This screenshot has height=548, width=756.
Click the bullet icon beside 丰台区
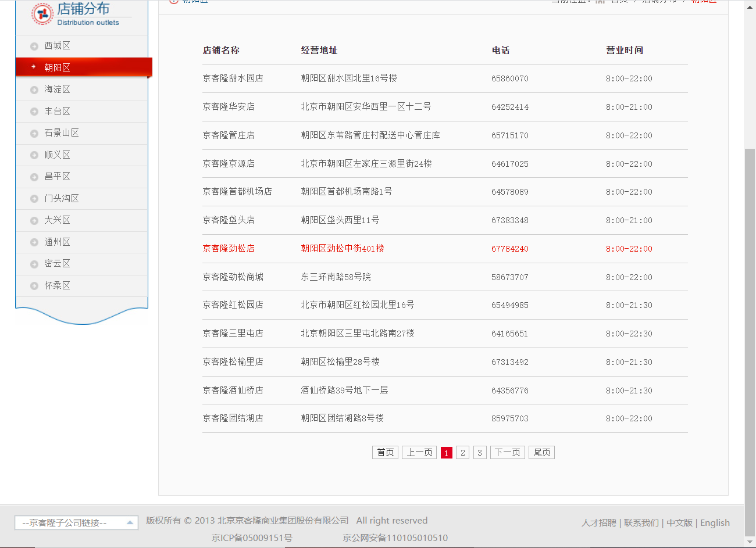(34, 112)
